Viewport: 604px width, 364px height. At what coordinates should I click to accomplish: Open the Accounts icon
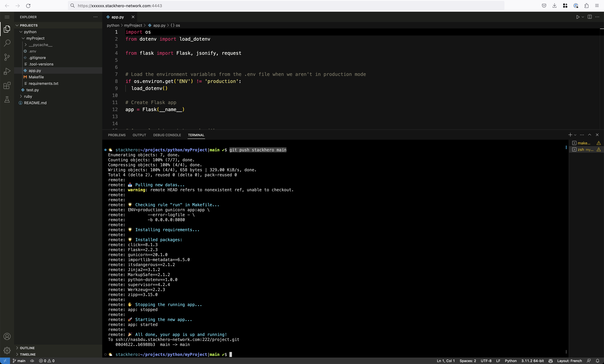click(x=7, y=336)
